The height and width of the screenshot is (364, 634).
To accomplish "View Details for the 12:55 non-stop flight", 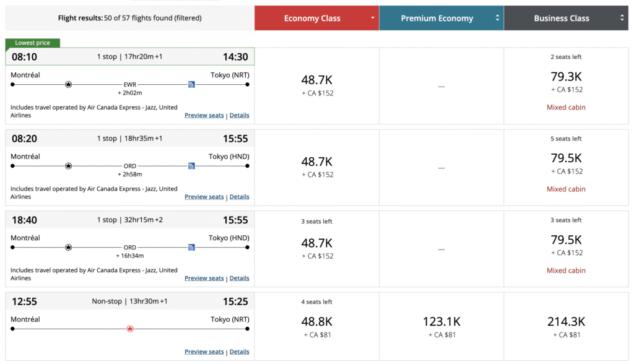I will [239, 352].
